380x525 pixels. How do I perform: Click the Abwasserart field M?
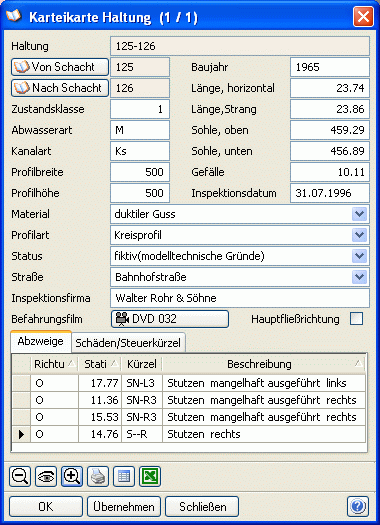[x=140, y=130]
